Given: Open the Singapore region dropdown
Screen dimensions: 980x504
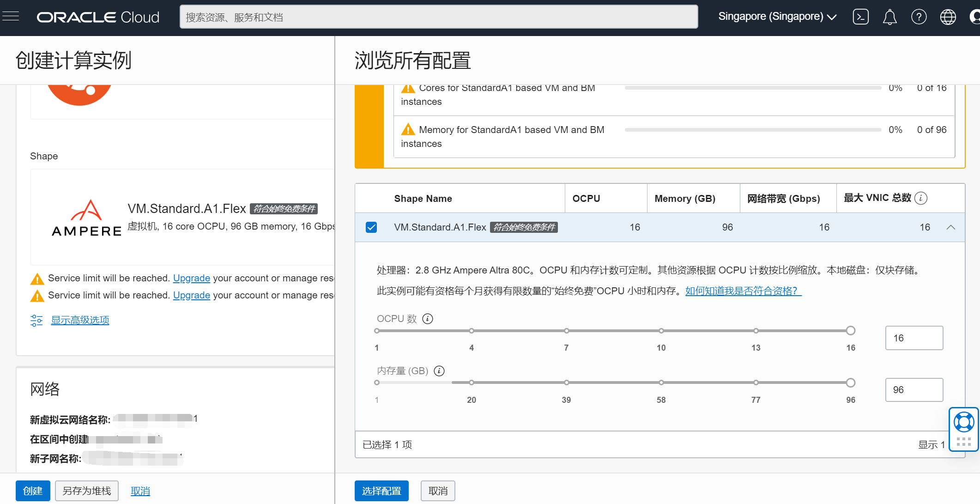Looking at the screenshot, I should pos(777,17).
